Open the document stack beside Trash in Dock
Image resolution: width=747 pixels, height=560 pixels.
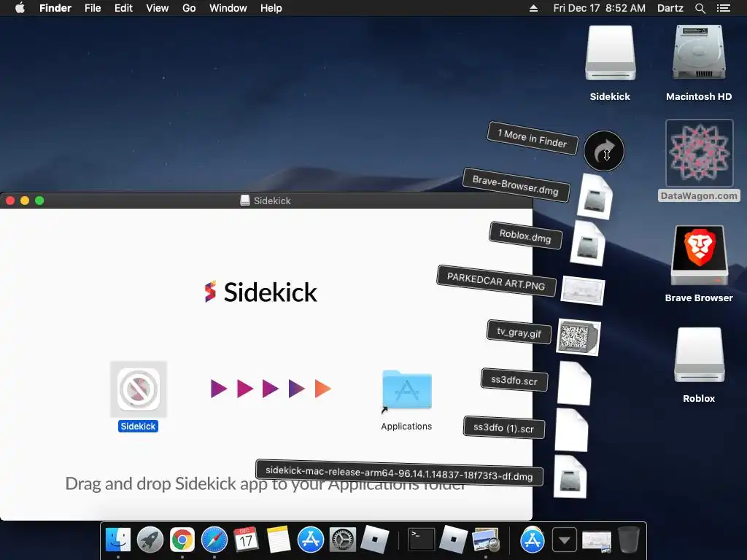coord(597,542)
